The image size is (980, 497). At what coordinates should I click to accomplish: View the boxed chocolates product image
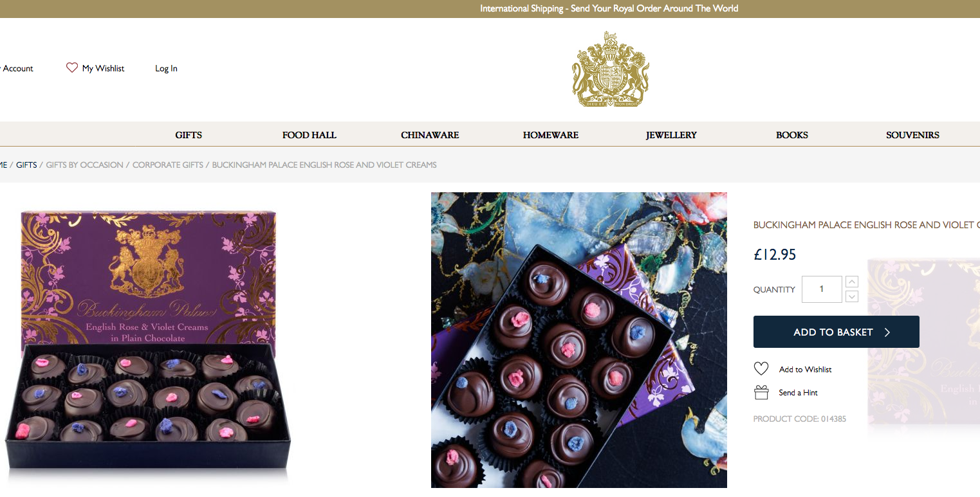[x=148, y=345]
